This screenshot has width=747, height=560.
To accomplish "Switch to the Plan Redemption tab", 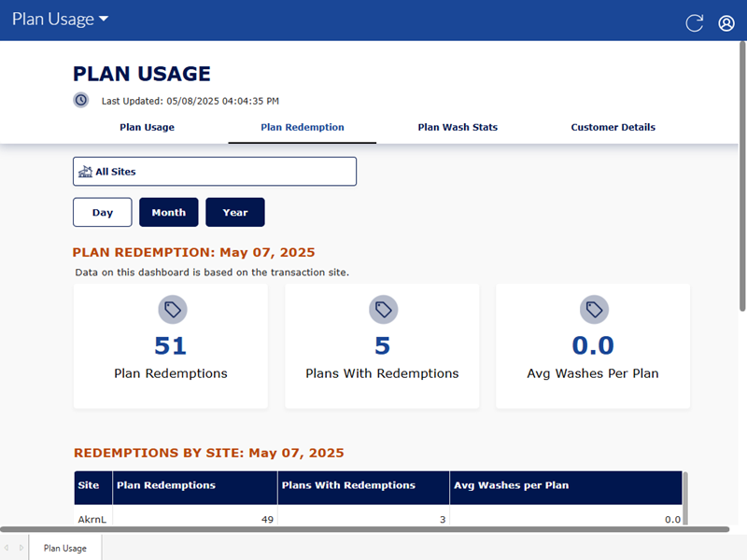I will click(x=302, y=127).
